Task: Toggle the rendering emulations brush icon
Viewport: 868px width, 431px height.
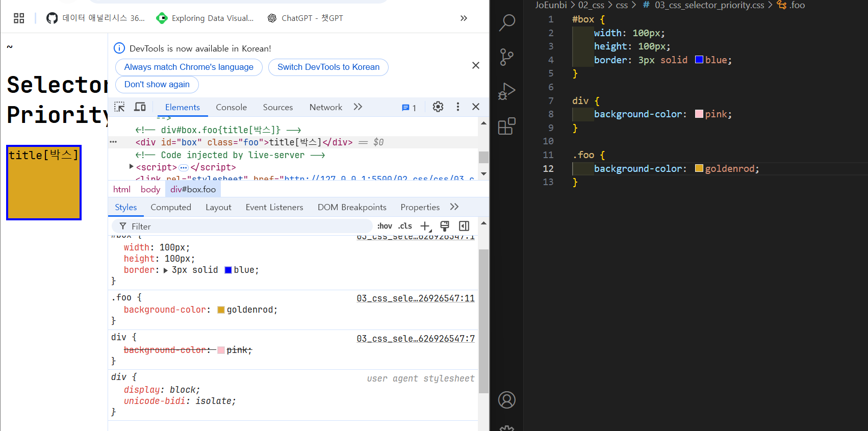Action: (445, 226)
